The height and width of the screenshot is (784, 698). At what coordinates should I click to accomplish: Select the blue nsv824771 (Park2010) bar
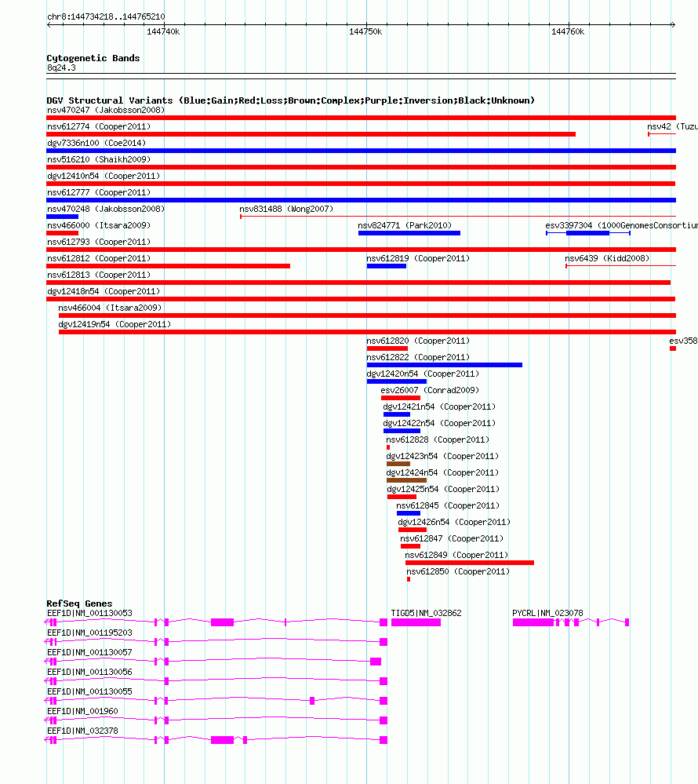coord(409,233)
